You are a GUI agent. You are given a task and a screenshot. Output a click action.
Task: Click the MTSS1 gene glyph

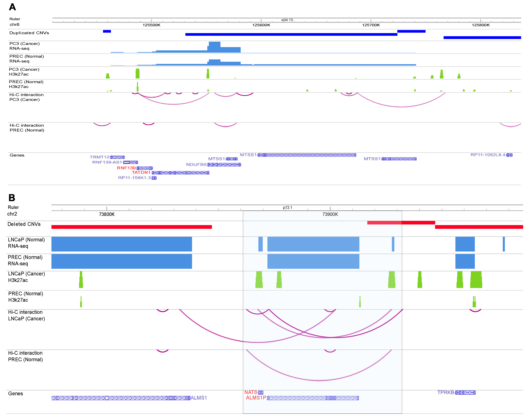(307, 155)
